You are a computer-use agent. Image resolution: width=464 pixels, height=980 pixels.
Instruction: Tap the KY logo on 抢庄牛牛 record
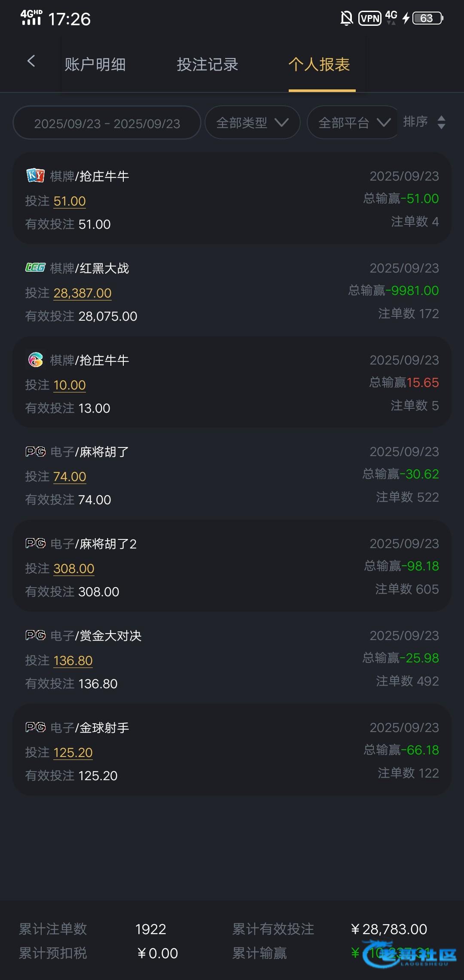click(35, 175)
